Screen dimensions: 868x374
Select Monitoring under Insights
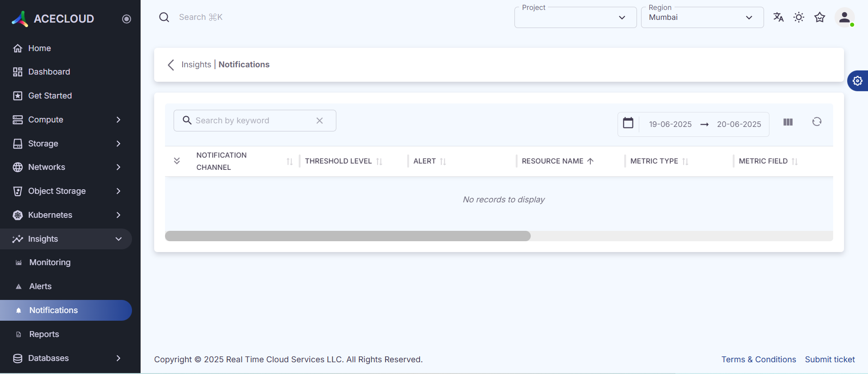50,262
